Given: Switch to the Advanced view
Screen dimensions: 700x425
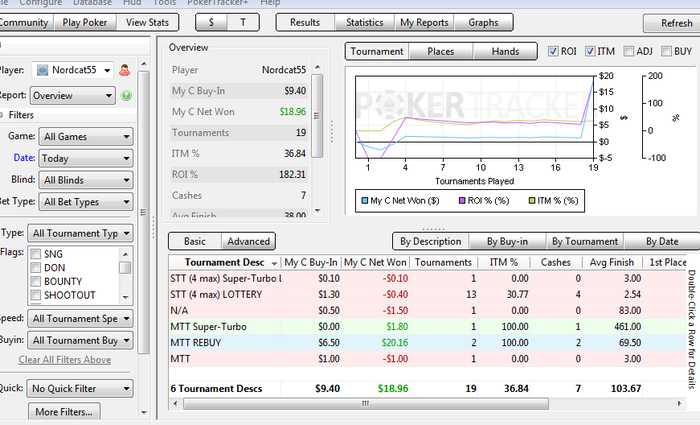Looking at the screenshot, I should 248,242.
